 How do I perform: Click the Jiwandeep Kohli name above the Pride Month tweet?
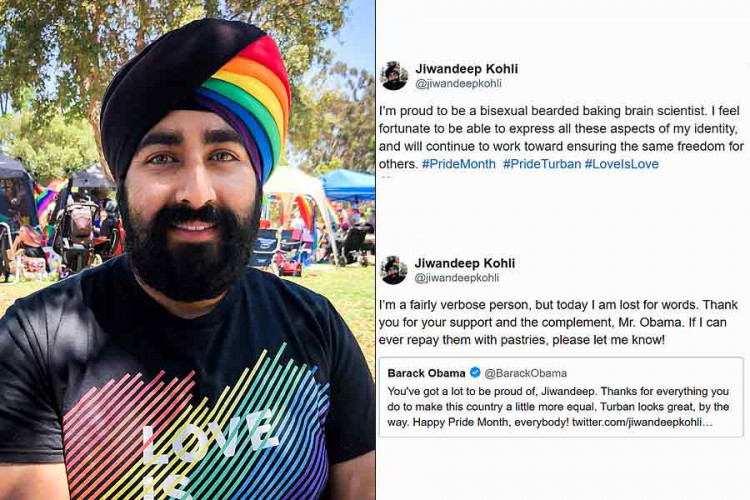(466, 69)
